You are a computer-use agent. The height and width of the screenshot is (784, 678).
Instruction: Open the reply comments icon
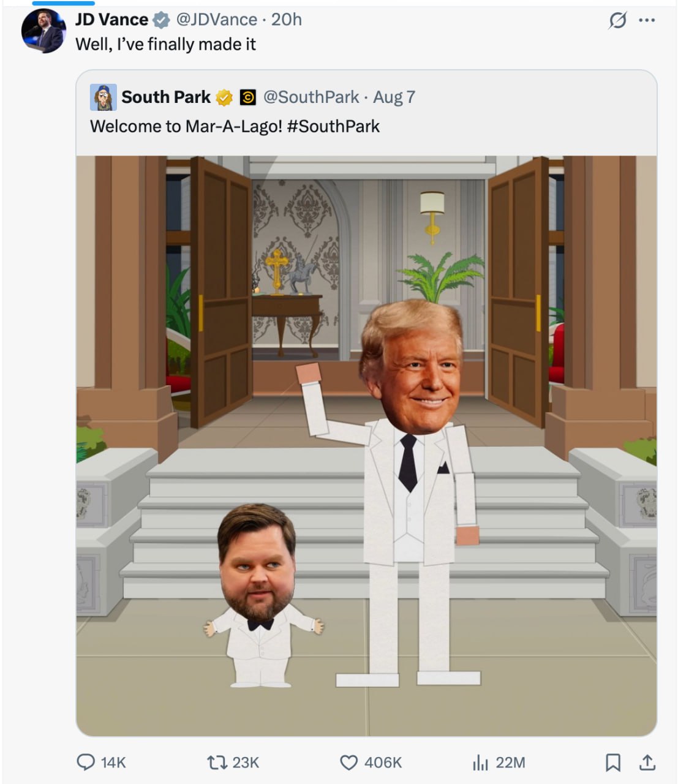(85, 762)
